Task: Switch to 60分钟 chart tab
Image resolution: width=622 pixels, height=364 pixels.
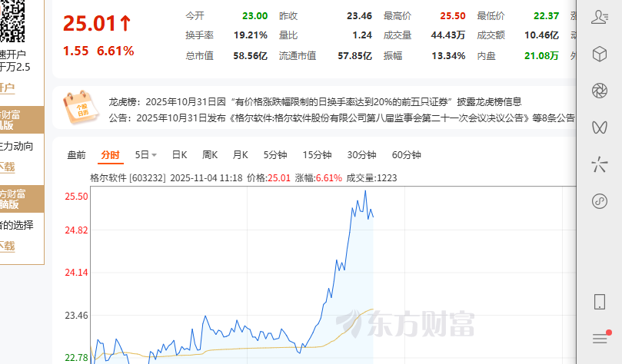Action: [x=407, y=155]
